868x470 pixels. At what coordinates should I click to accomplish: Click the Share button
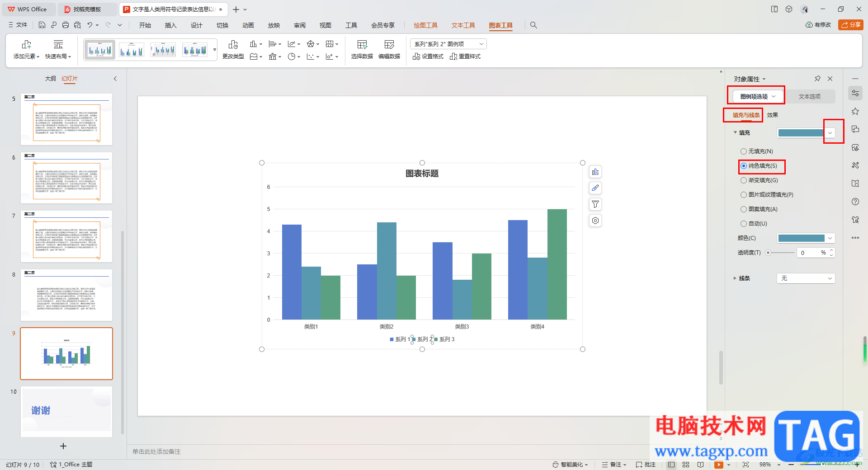coord(851,25)
